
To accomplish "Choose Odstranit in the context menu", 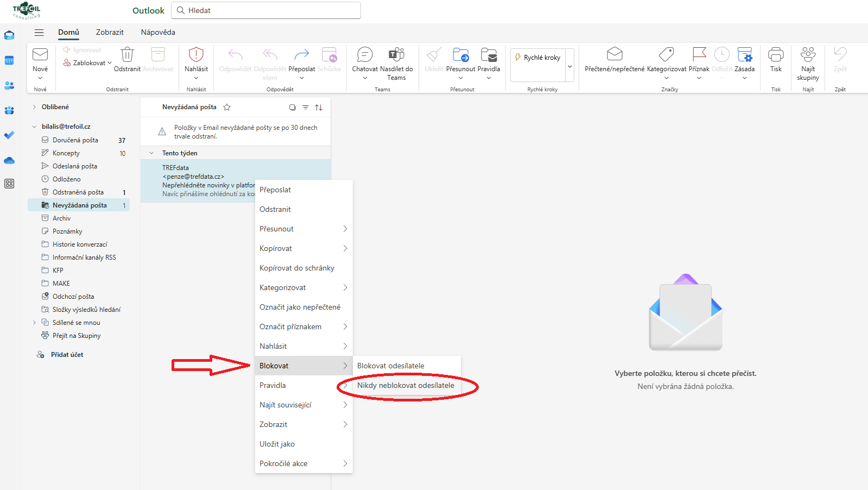I will coord(304,209).
